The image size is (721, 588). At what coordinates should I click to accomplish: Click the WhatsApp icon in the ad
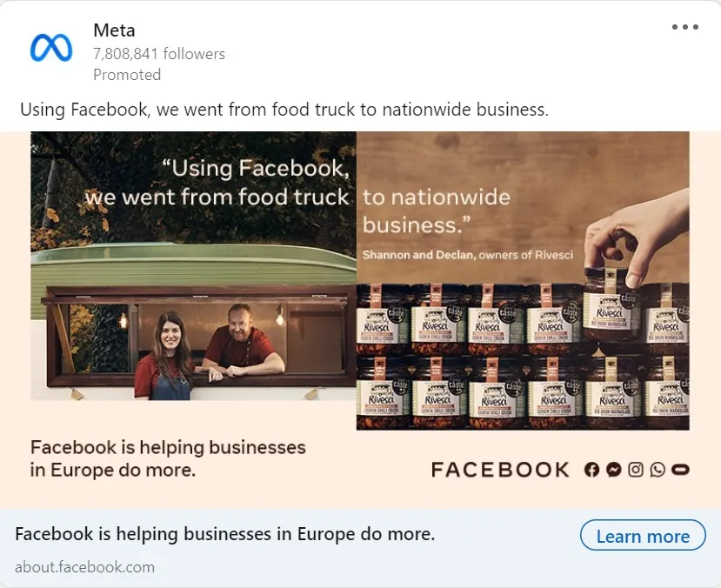[x=658, y=470]
